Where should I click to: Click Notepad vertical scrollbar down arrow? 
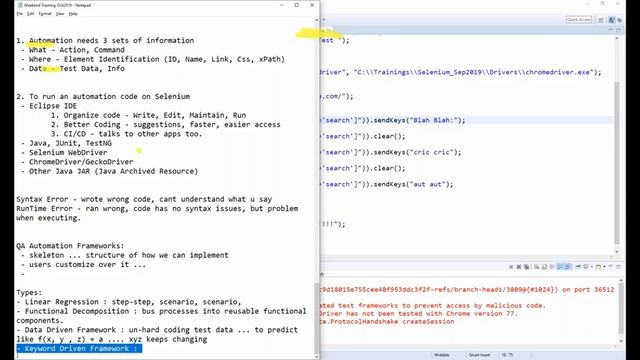coord(317,356)
